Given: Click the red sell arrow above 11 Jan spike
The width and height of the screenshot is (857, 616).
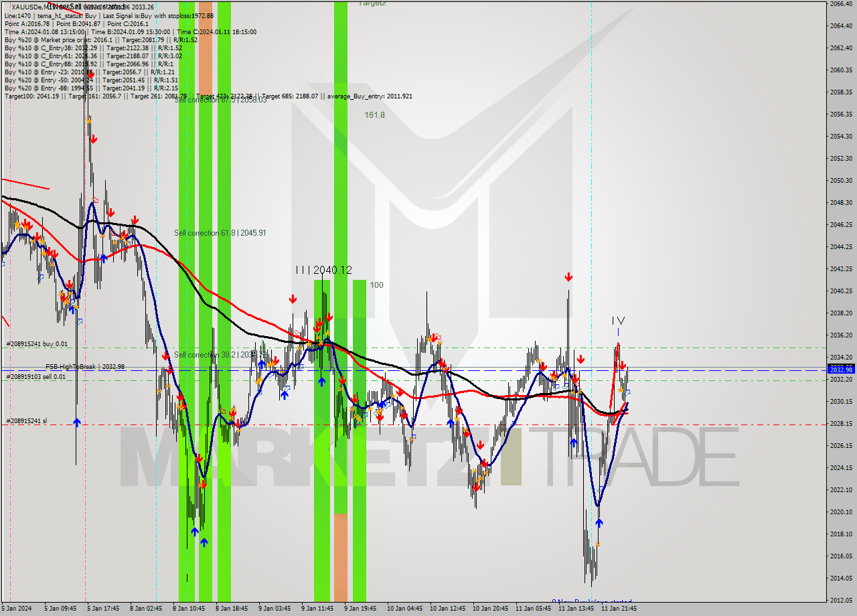Looking at the screenshot, I should [568, 277].
